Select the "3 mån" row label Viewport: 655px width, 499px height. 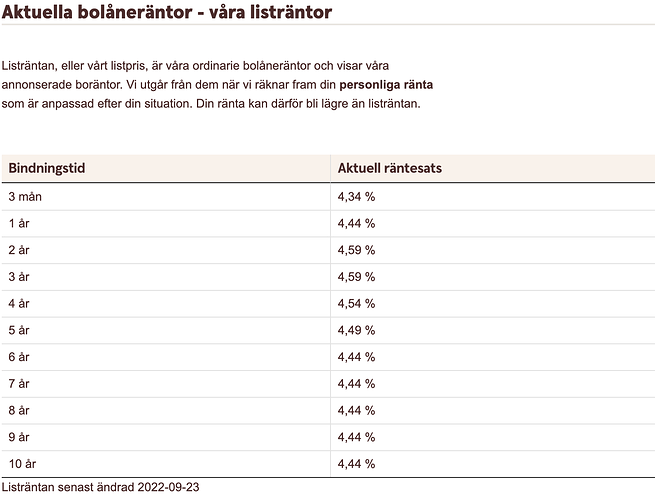[x=25, y=197]
